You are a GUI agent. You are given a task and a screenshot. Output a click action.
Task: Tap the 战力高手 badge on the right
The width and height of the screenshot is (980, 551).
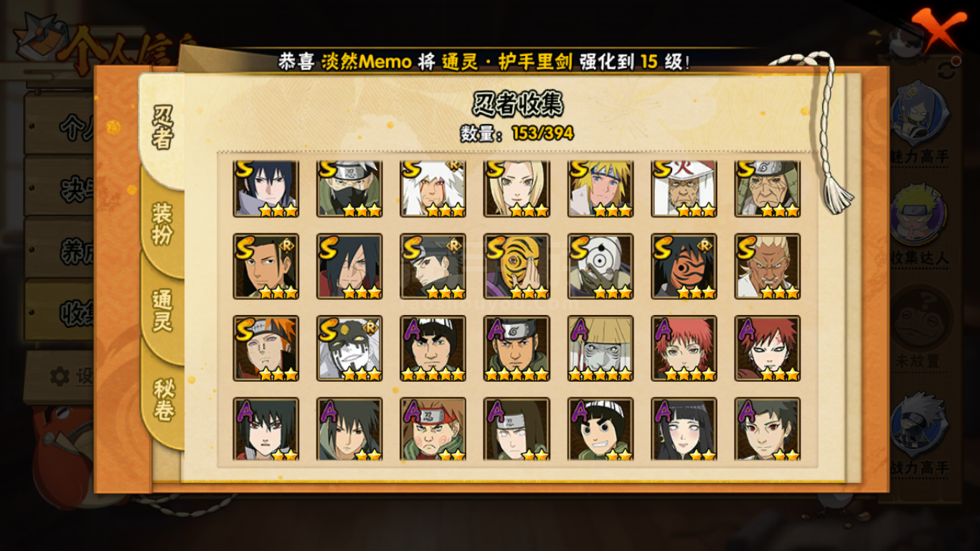point(919,434)
